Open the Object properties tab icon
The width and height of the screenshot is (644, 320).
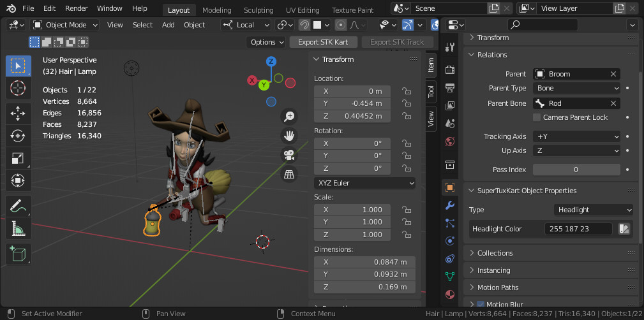(450, 187)
